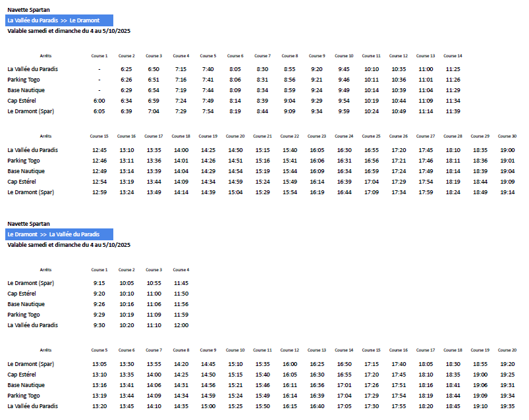
Task: Select the 13:05 Le Dramont departure time
Action: coord(99,364)
